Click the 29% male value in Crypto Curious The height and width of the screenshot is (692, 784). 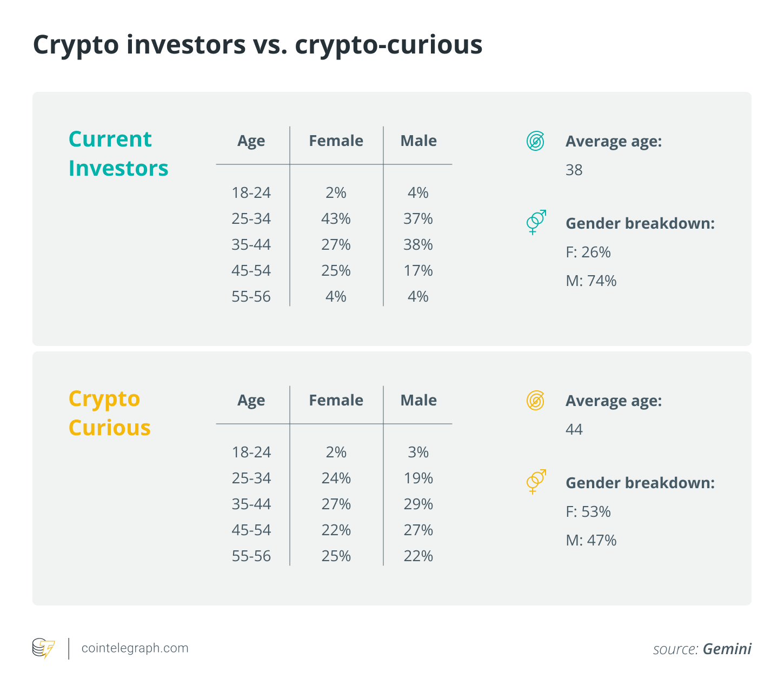pos(418,504)
